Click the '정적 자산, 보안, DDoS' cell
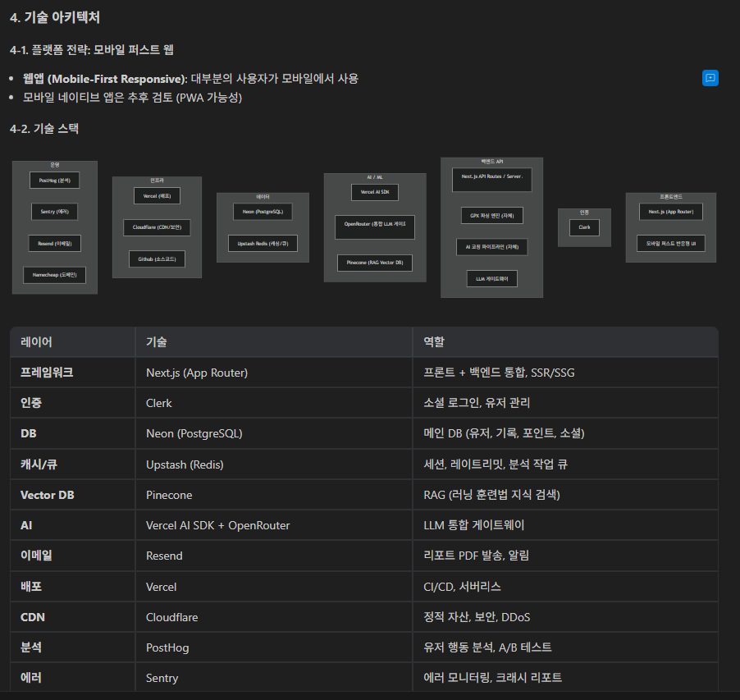The height and width of the screenshot is (700, 740). click(x=566, y=617)
